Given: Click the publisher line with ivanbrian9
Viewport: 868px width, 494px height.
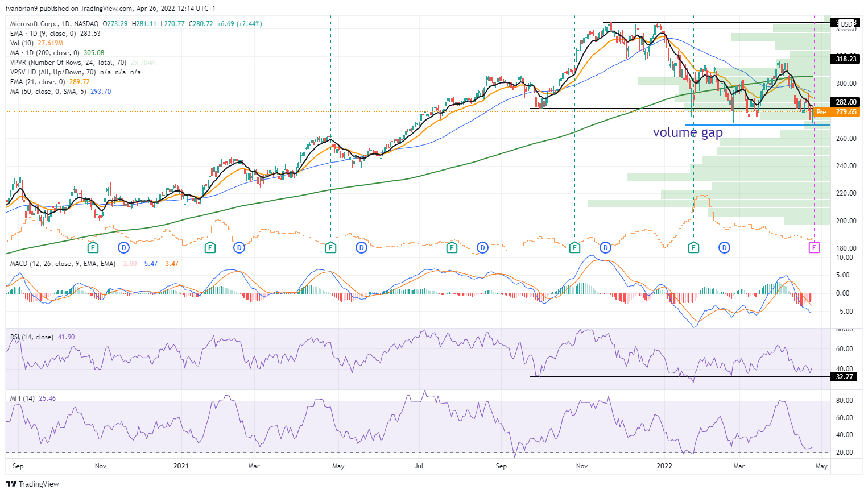Looking at the screenshot, I should coord(110,9).
